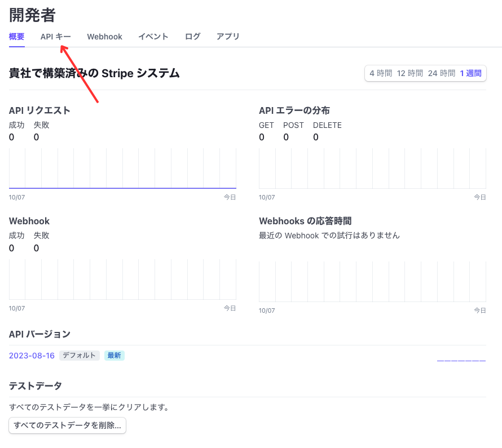502x448 pixels.
Task: Choose the 12 時間 time range
Action: pyautogui.click(x=410, y=73)
